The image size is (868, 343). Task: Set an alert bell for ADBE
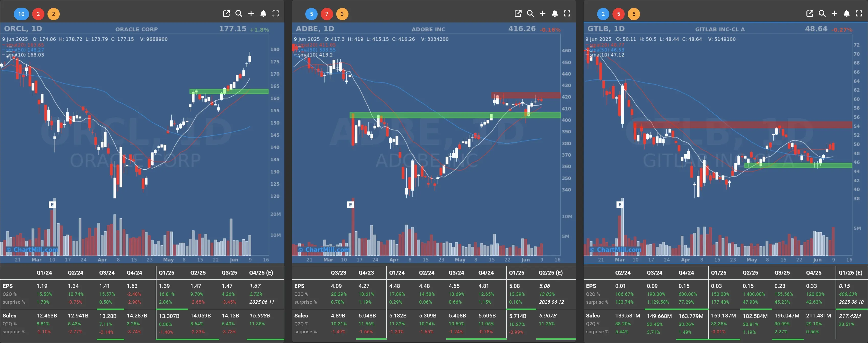(x=555, y=14)
